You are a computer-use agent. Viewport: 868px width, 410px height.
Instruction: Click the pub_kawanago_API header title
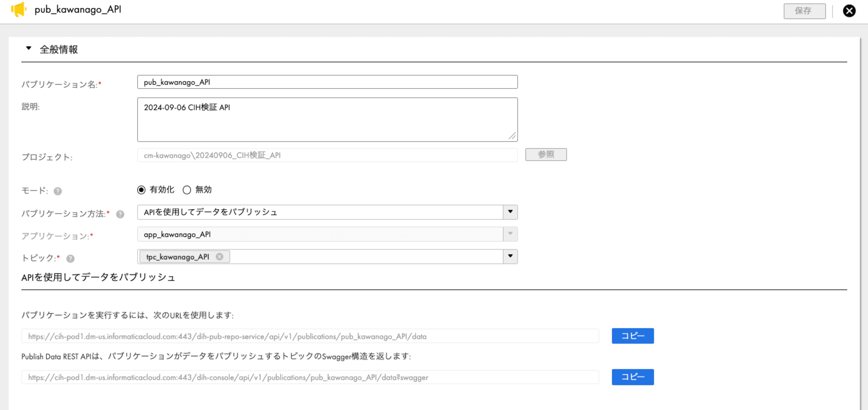pos(78,10)
